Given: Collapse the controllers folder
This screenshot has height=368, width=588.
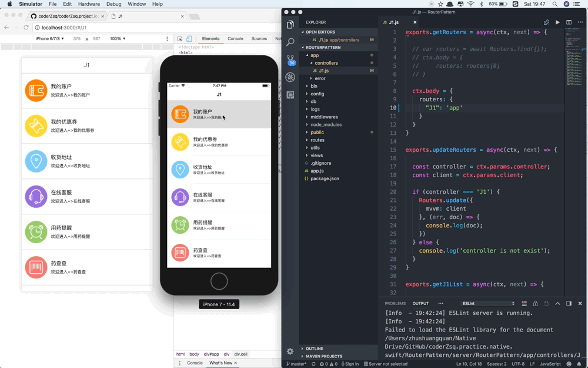Looking at the screenshot, I should pos(339,63).
